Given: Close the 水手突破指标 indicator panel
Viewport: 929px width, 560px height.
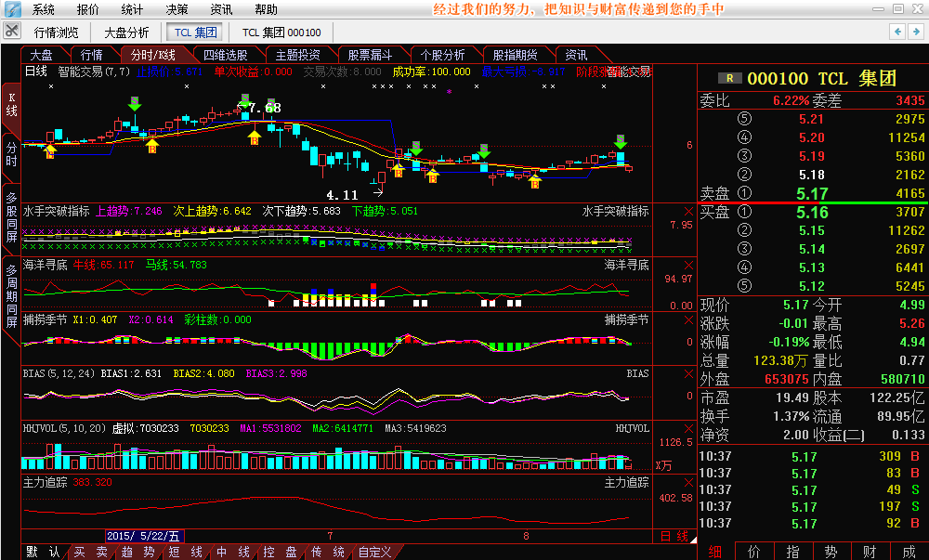Looking at the screenshot, I should [x=688, y=211].
